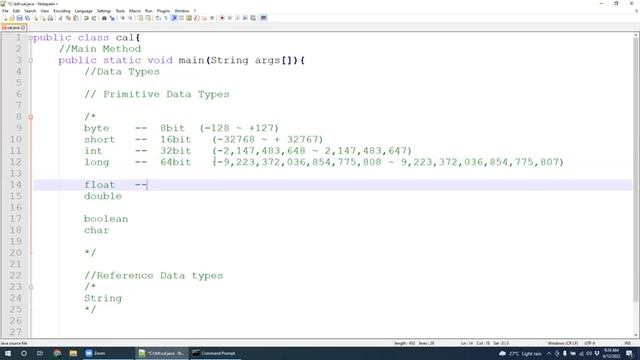640x360 pixels.
Task: Create a new file with New toolbar icon
Action: click(x=5, y=18)
